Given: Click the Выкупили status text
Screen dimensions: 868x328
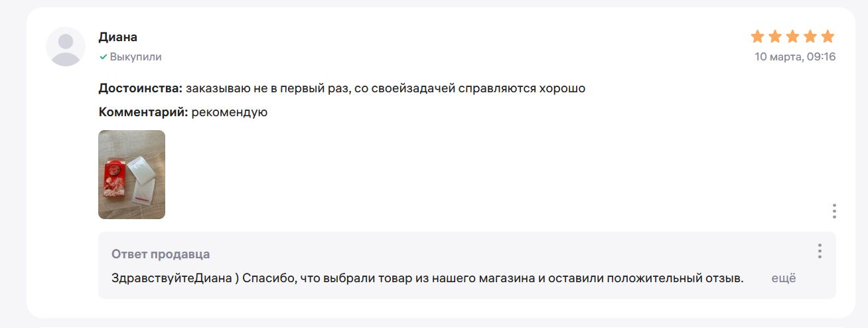Looking at the screenshot, I should [135, 57].
